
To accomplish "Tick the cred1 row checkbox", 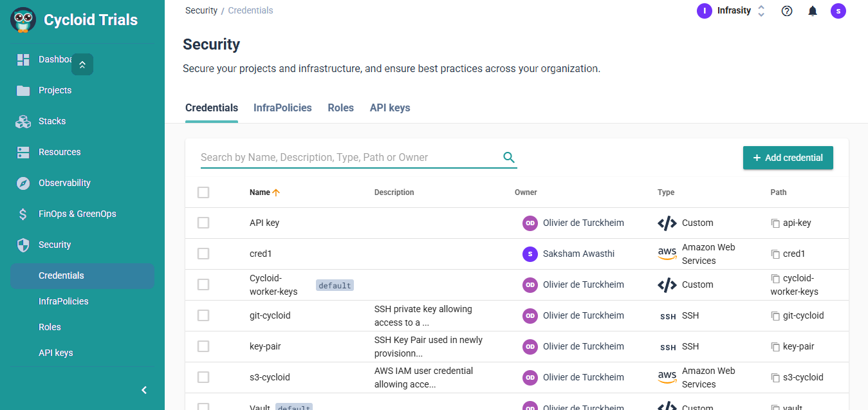I will click(x=203, y=254).
